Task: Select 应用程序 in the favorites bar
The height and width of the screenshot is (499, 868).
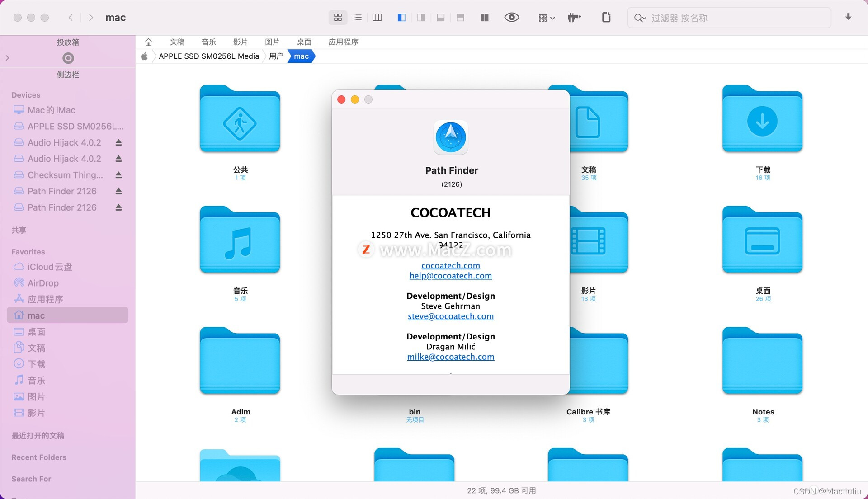Action: (343, 42)
